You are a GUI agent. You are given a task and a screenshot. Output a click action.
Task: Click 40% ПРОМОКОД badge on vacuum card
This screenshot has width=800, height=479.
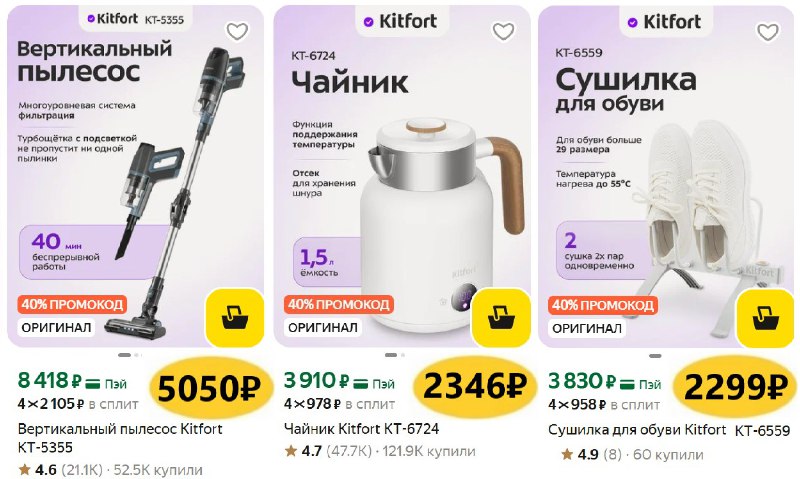tap(72, 305)
